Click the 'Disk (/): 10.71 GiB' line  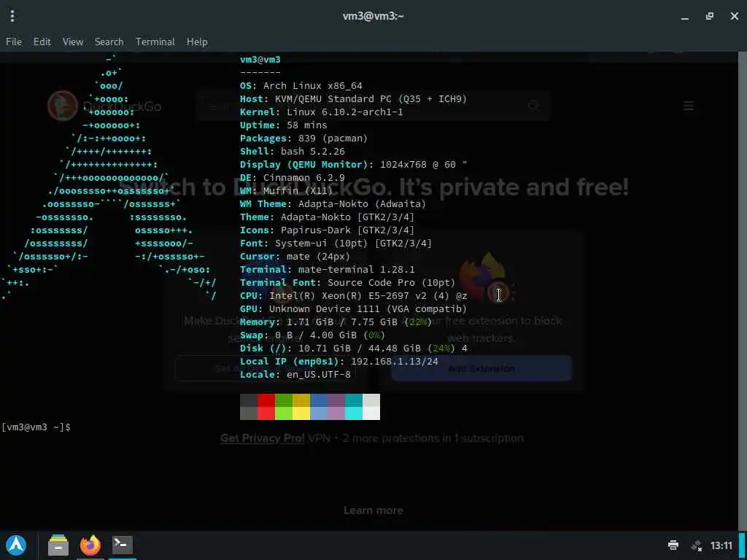point(354,349)
